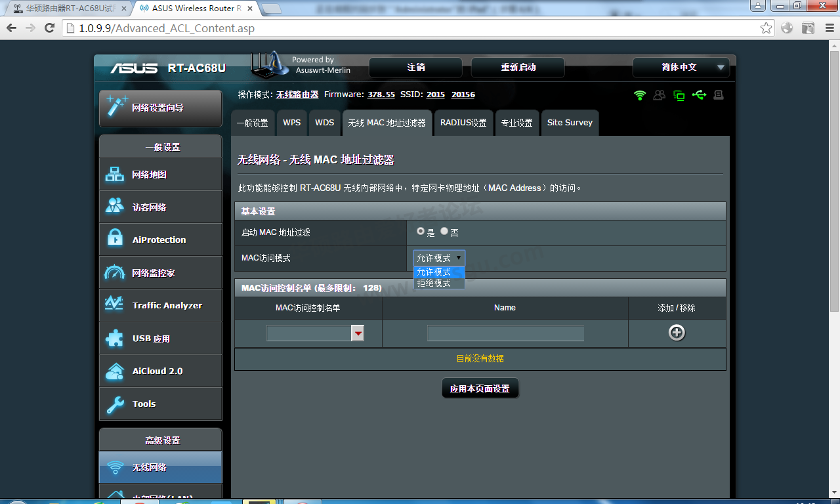Select 否 to disable MAC filtering

(444, 232)
